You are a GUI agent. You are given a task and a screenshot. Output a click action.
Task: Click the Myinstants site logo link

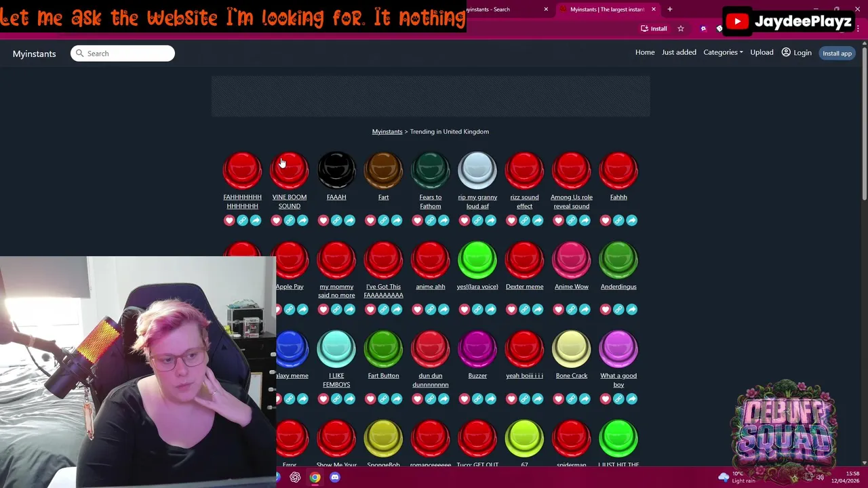pyautogui.click(x=34, y=54)
